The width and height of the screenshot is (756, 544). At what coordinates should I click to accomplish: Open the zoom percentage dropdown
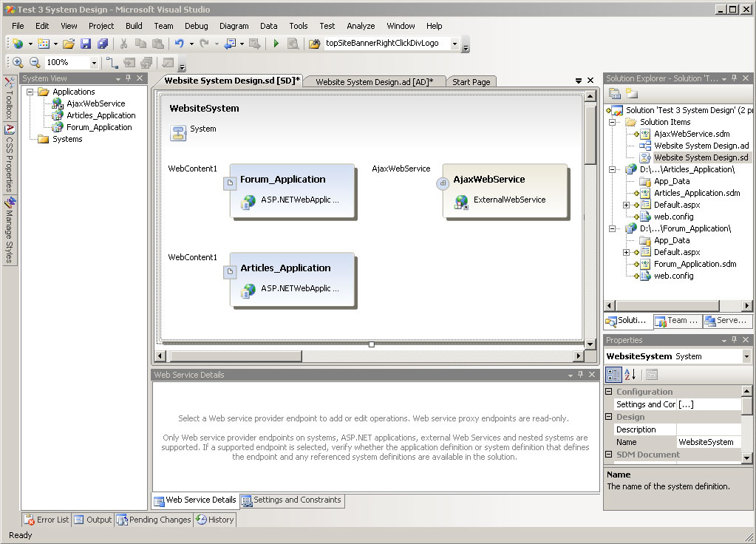click(x=94, y=63)
